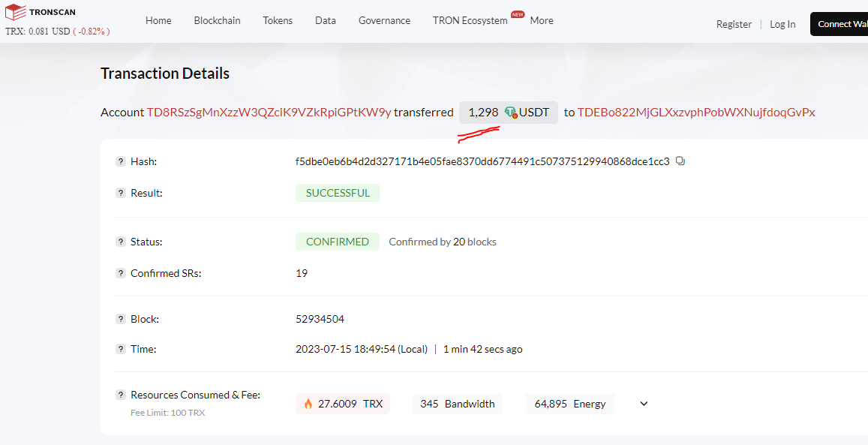The width and height of the screenshot is (868, 445).
Task: Open the Home menu
Action: tap(158, 20)
